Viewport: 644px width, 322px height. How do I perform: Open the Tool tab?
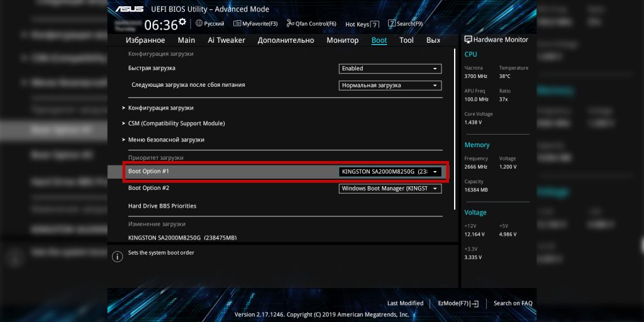click(x=407, y=40)
